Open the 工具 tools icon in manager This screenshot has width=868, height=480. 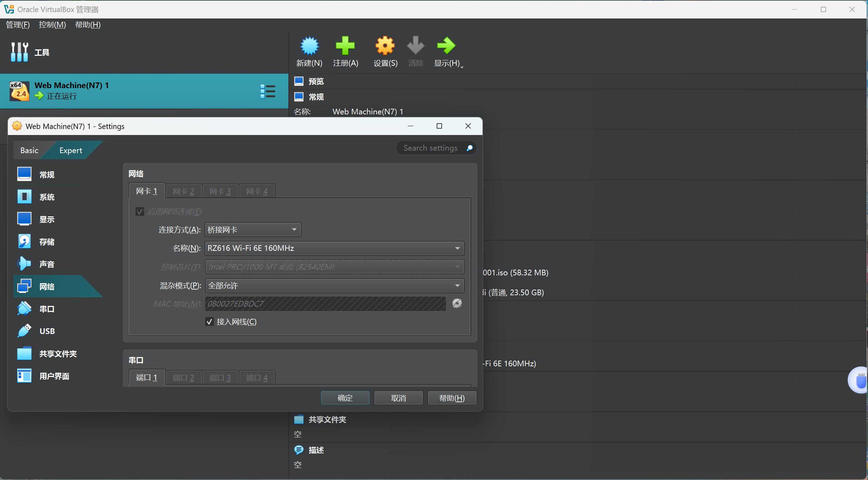point(19,52)
